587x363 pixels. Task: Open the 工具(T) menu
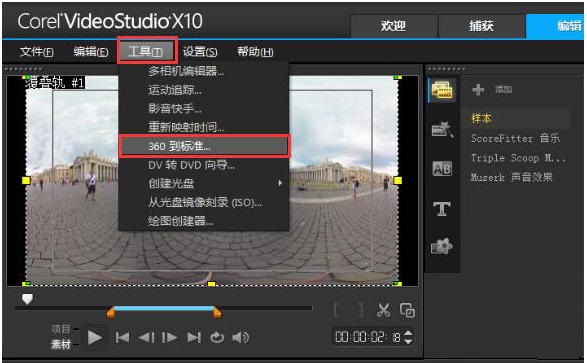146,51
